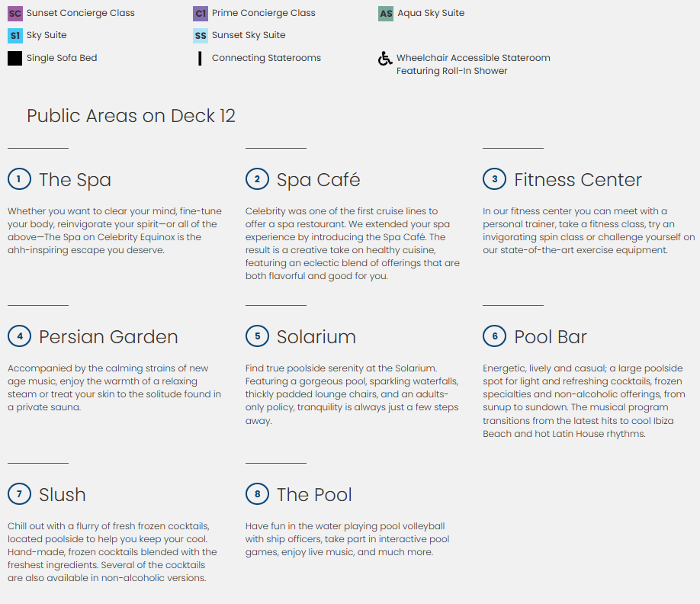Click the Sky Suite S1 swatch
The image size is (700, 604).
[x=14, y=36]
